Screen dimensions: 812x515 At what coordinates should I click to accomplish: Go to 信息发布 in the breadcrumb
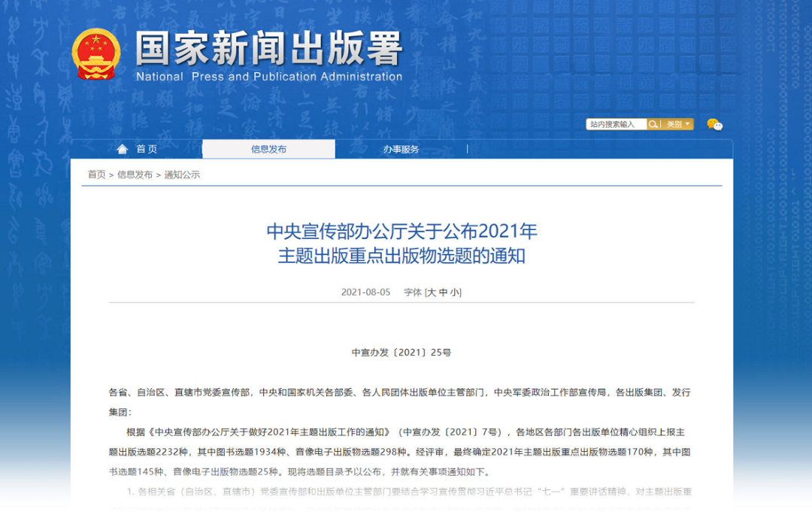[135, 174]
